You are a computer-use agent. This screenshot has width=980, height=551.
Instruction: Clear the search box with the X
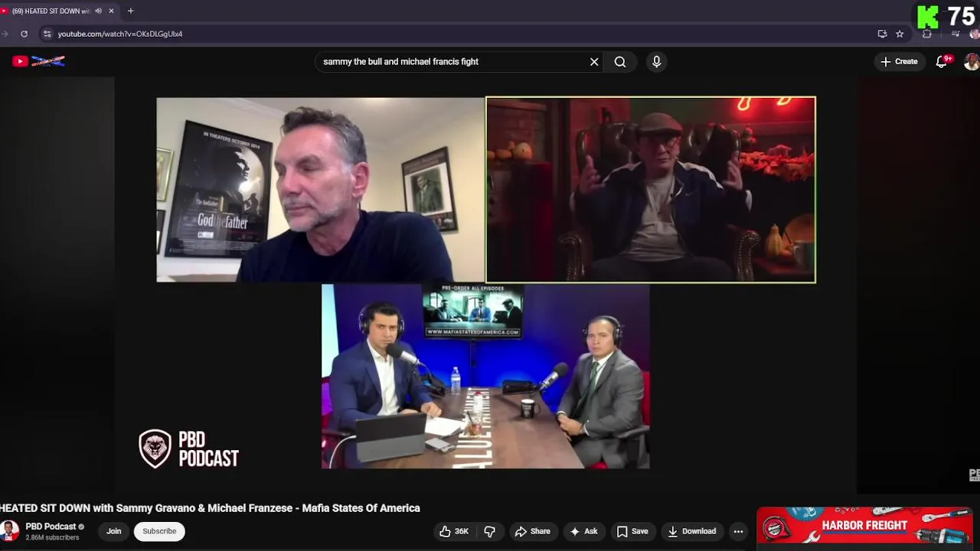[594, 62]
